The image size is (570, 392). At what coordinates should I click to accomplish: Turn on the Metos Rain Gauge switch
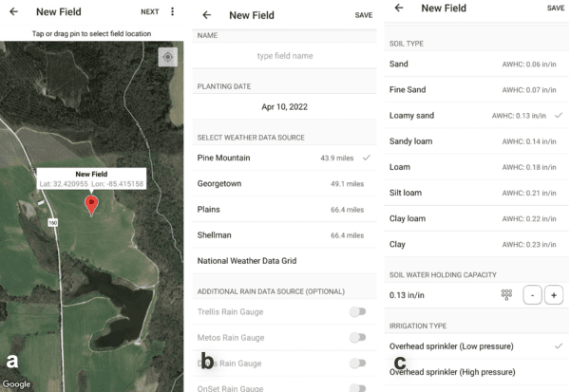pos(359,337)
